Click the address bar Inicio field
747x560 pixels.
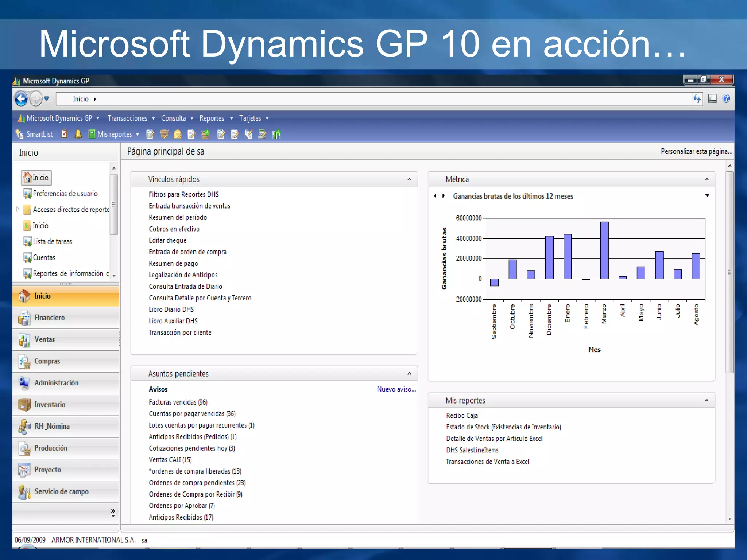[373, 99]
